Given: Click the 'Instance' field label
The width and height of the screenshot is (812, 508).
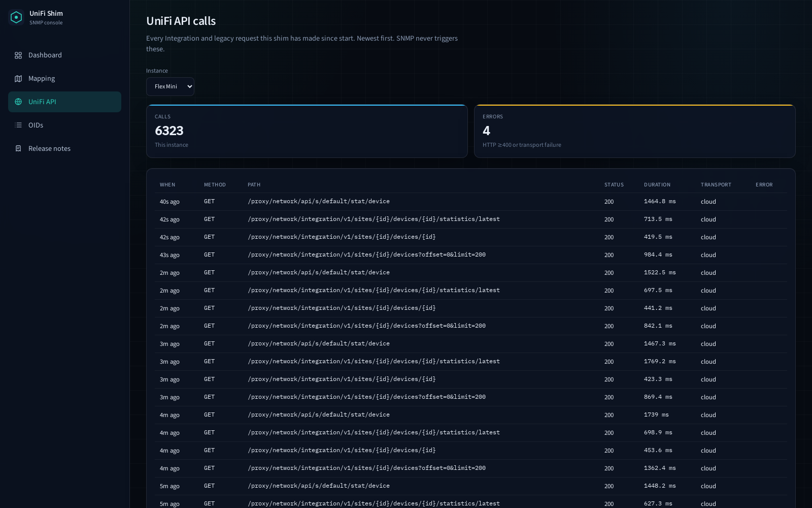Looking at the screenshot, I should [157, 71].
